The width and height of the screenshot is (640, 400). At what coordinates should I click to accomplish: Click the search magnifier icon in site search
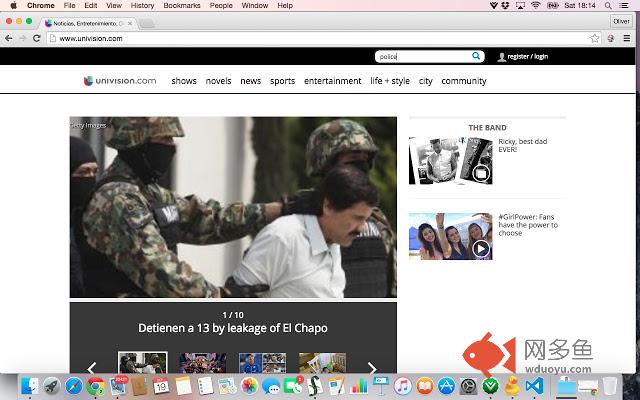click(x=476, y=57)
